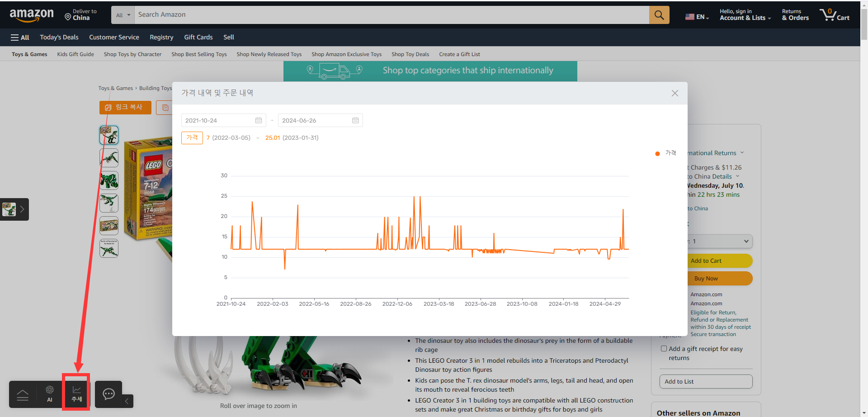Open Customer Service

(x=114, y=38)
